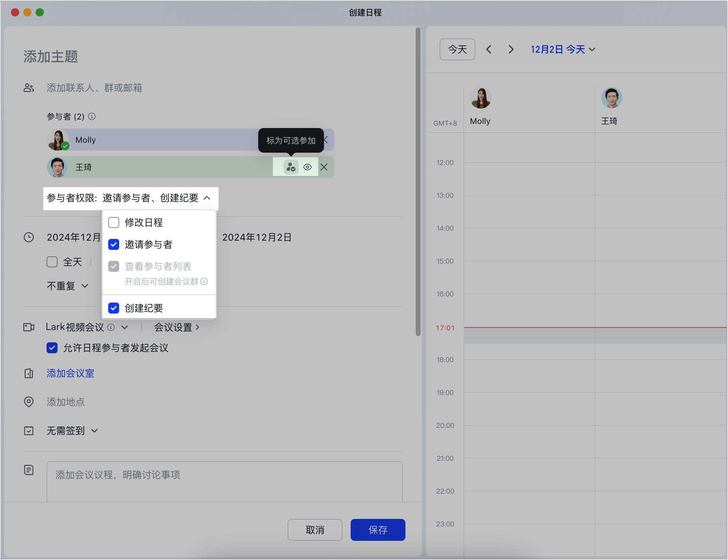Enable the 全天 all-day checkbox
Viewport: 728px width, 560px height.
tap(52, 262)
